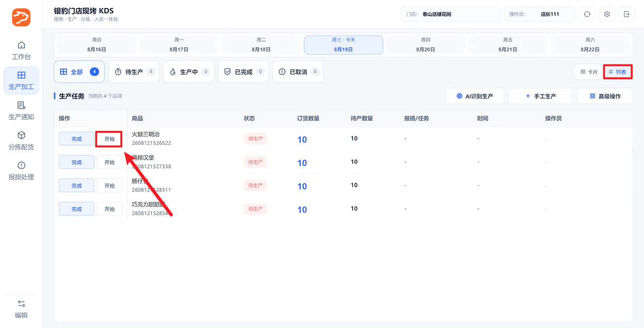Select 周五 8月21日 in the date bar
Viewport: 644px width, 328px height.
508,45
